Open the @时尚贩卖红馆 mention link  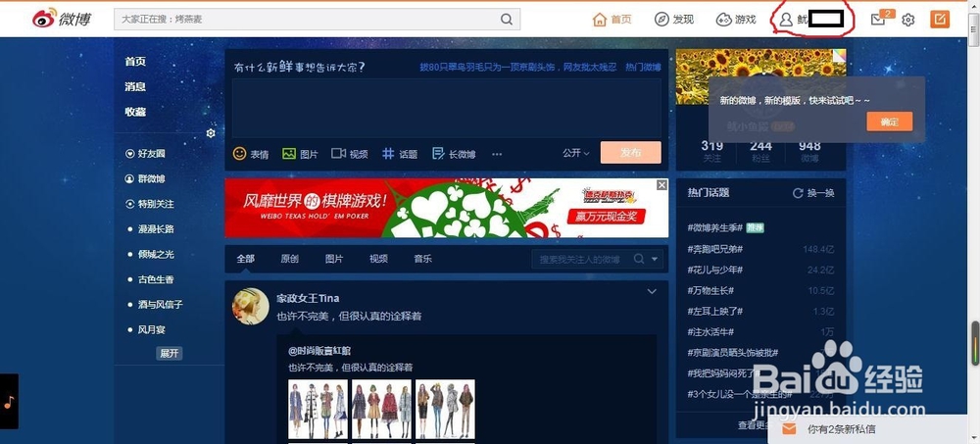pyautogui.click(x=319, y=351)
